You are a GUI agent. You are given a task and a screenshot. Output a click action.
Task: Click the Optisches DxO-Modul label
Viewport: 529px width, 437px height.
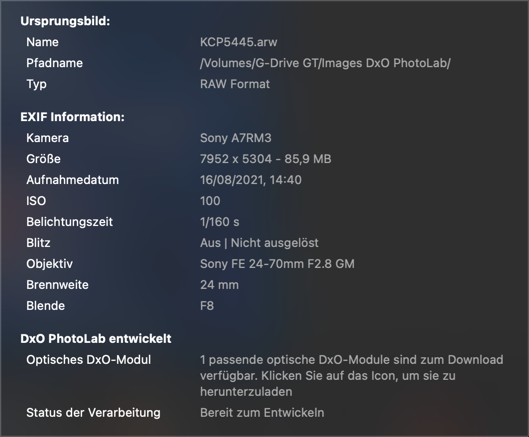point(89,360)
